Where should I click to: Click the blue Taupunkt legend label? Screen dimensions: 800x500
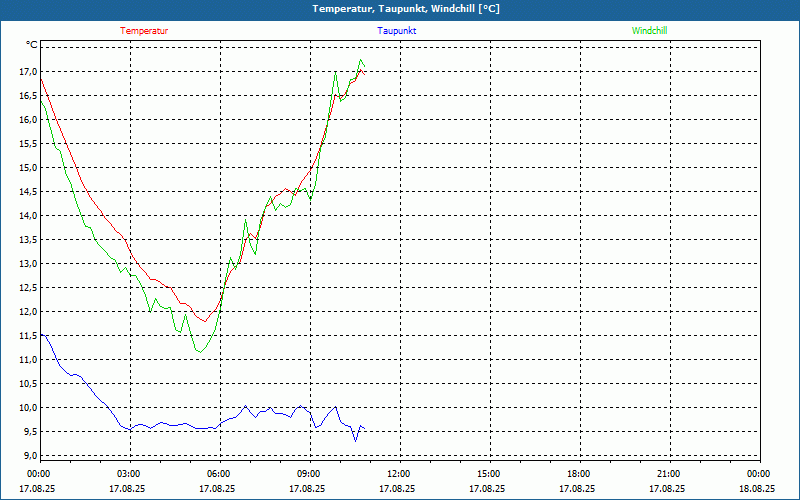[x=396, y=31]
